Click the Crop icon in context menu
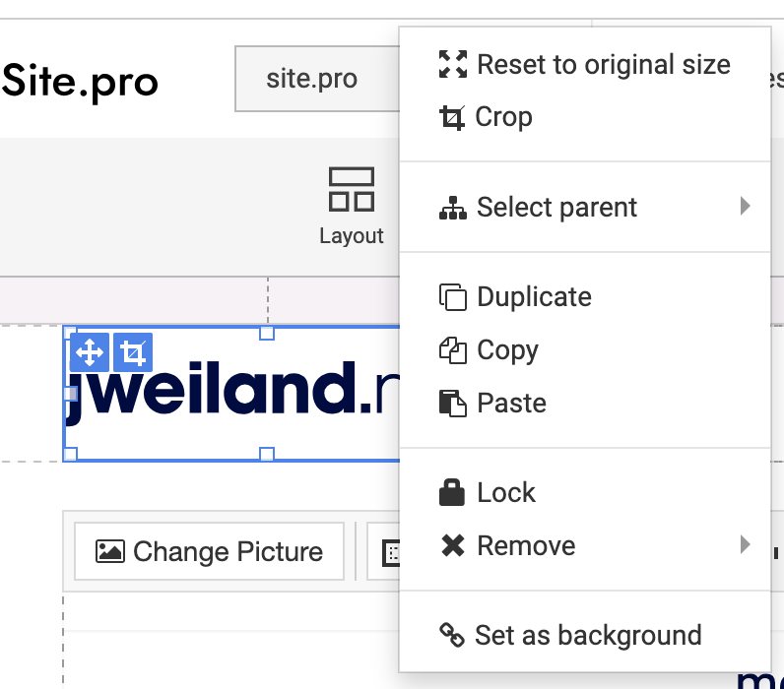Screen dimensions: 784x689 (x=452, y=117)
